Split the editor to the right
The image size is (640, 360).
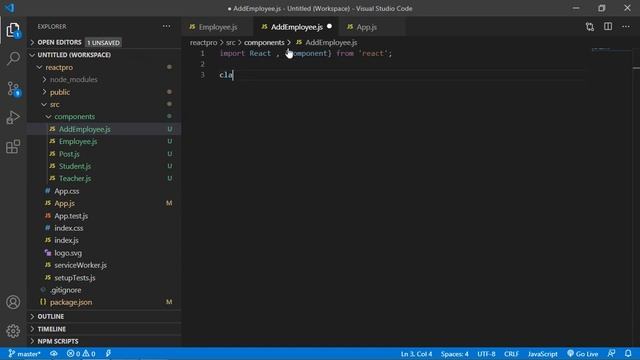point(608,27)
